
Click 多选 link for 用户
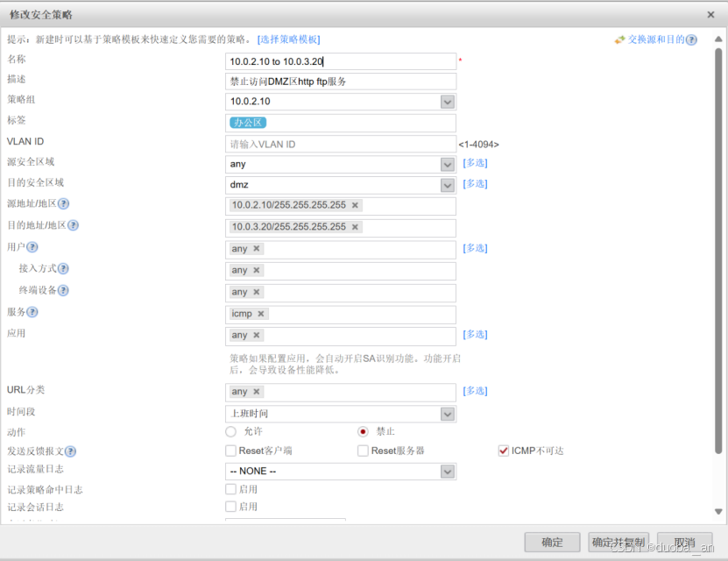click(x=475, y=248)
